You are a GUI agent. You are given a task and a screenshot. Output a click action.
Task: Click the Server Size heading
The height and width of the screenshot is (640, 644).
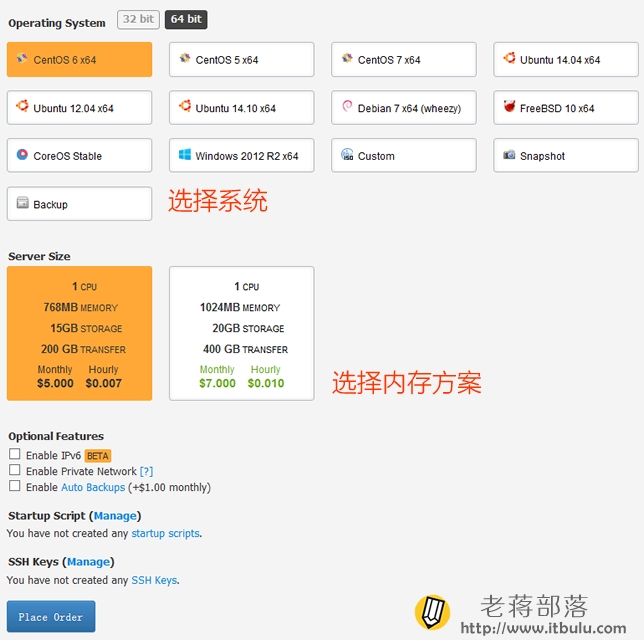click(39, 256)
